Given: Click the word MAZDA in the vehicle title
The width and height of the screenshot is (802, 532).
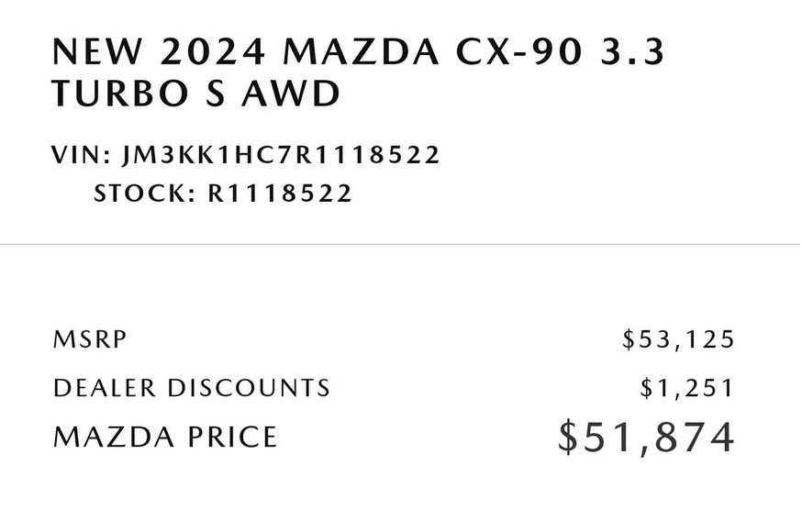Looking at the screenshot, I should [361, 53].
